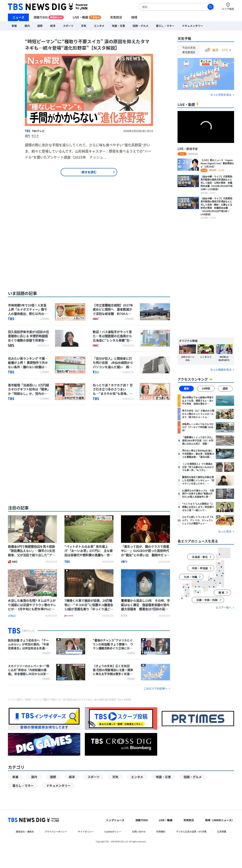This screenshot has width=242, height=868.
Task: Open the ルイボスティー trending article
Action: click(46, 312)
